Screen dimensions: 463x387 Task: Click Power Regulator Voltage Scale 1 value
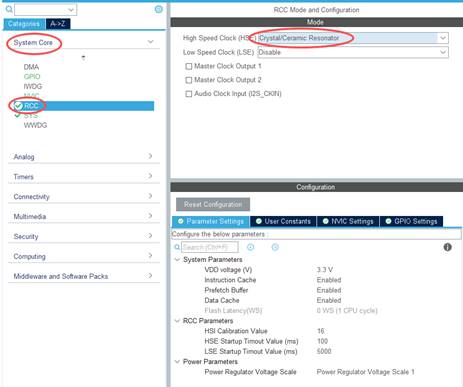click(365, 372)
